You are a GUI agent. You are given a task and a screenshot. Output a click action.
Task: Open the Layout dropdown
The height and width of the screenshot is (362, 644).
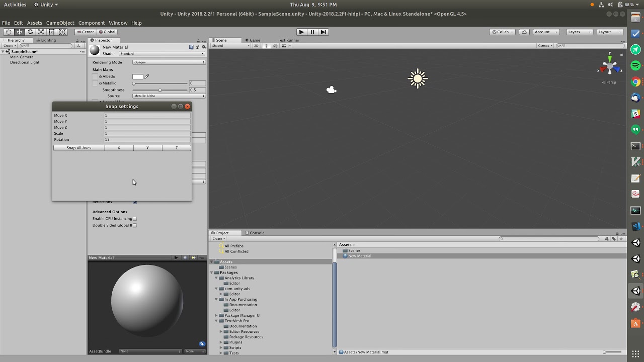click(609, 32)
